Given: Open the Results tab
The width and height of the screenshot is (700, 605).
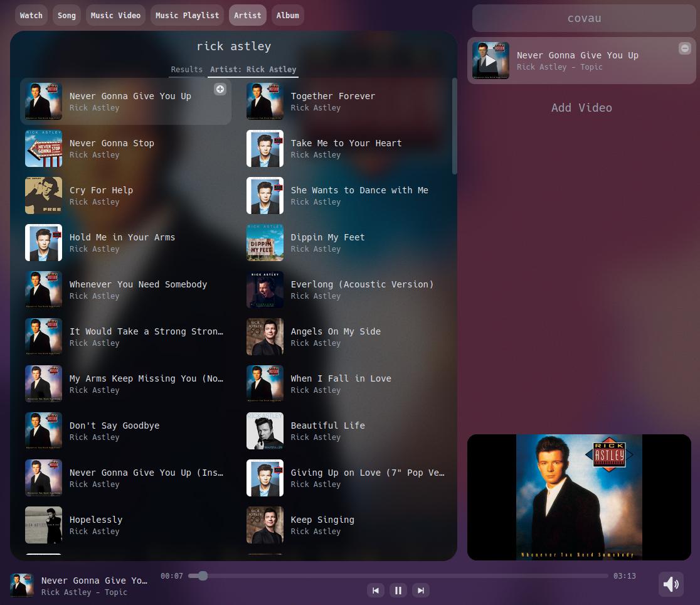Looking at the screenshot, I should 187,70.
